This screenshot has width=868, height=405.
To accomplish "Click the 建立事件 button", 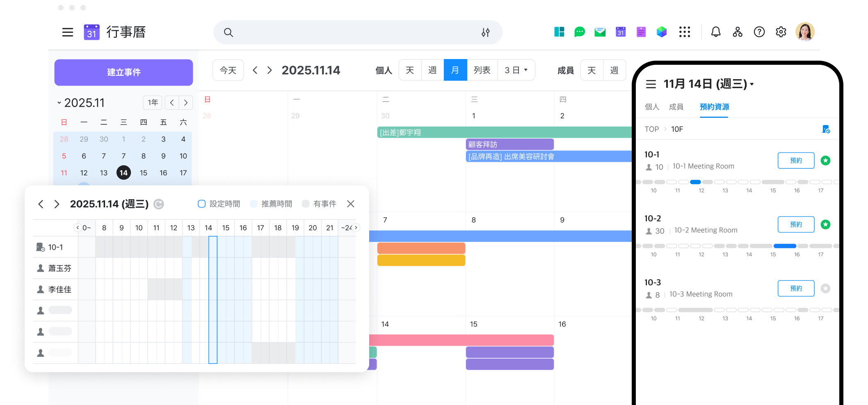I will [x=123, y=73].
